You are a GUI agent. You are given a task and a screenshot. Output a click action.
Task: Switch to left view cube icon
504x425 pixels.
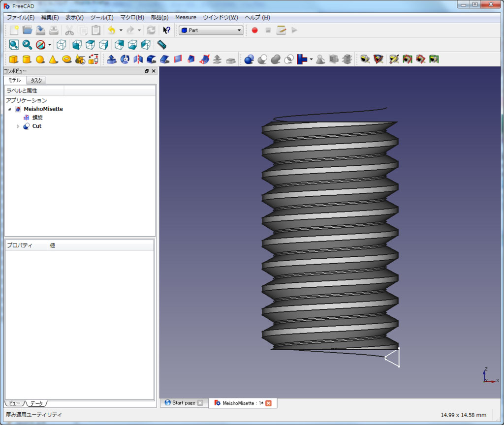point(146,45)
